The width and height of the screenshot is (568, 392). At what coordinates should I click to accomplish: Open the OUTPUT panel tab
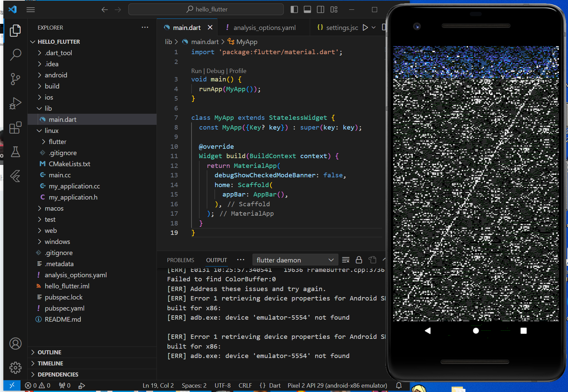click(216, 260)
